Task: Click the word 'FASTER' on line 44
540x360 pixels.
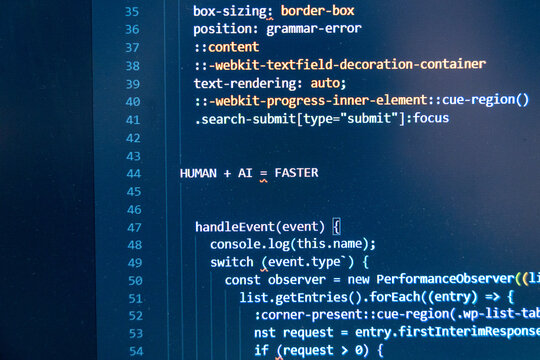Action: pos(297,173)
